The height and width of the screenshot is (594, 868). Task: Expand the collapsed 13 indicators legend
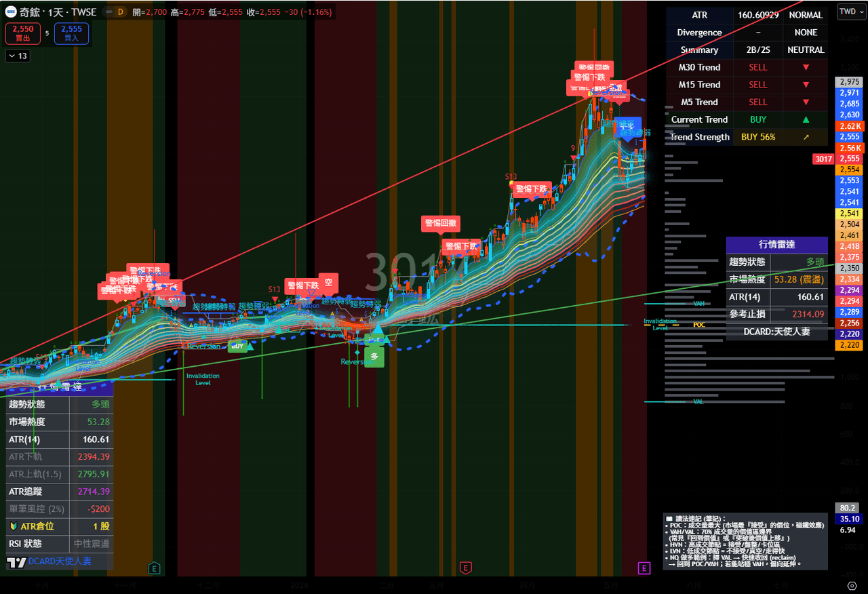[18, 56]
